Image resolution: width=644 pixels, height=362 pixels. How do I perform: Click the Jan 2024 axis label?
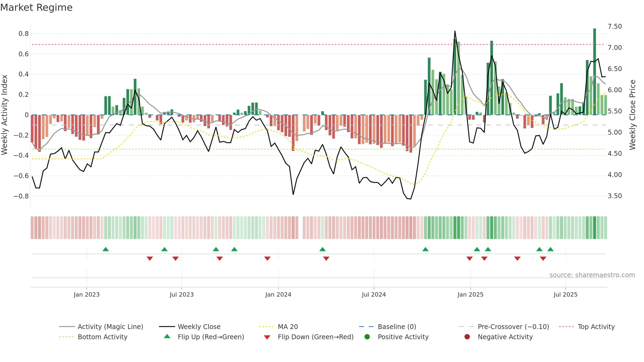(278, 295)
